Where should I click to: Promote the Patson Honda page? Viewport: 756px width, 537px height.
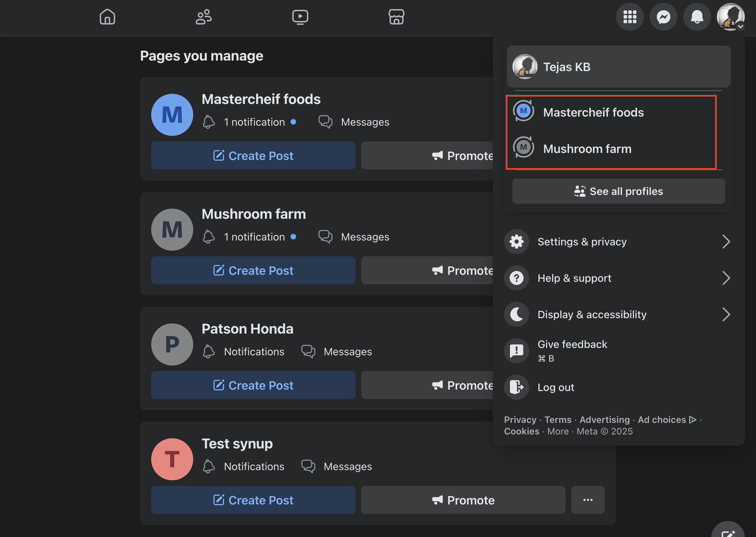[427, 385]
